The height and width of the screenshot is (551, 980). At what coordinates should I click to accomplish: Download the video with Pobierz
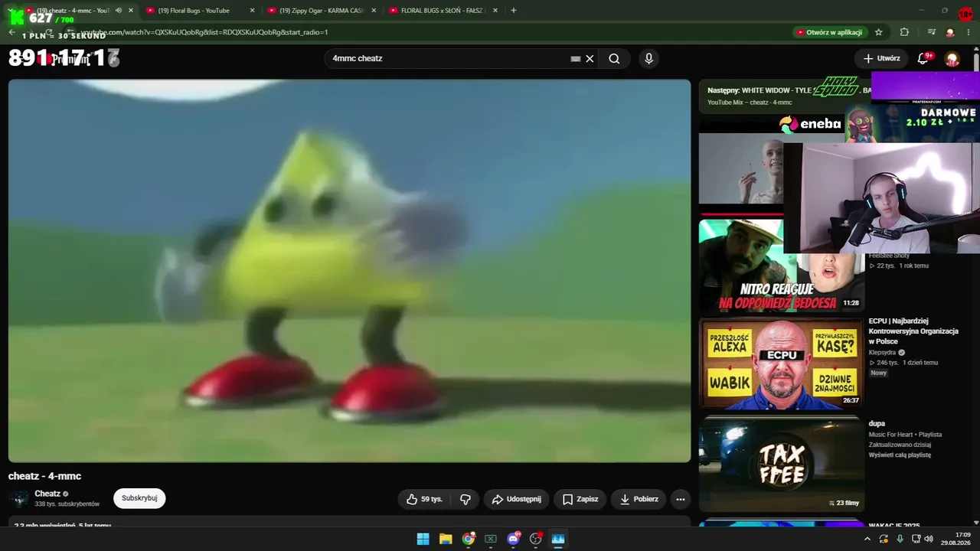click(x=639, y=499)
